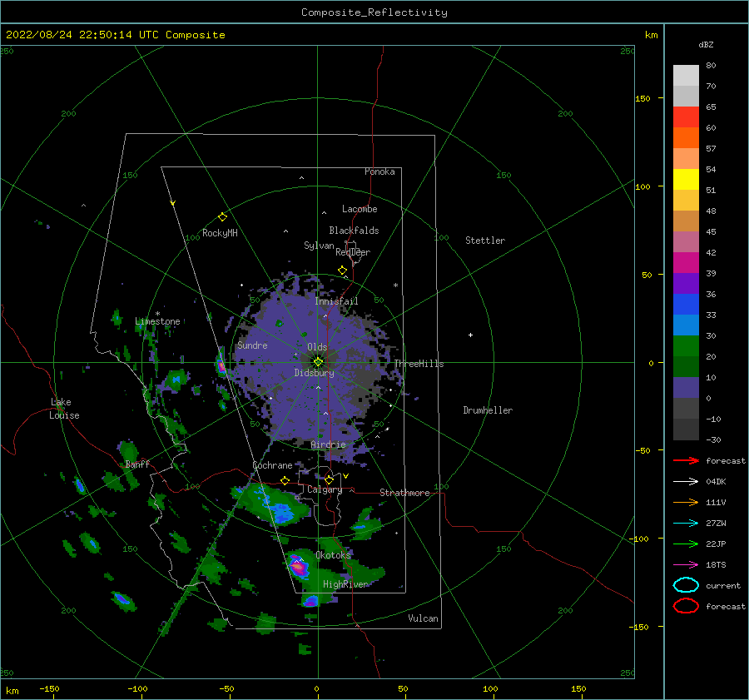Click the magenta storm cell core near Okotoks
Viewport: 749px width, 700px height.
(298, 567)
